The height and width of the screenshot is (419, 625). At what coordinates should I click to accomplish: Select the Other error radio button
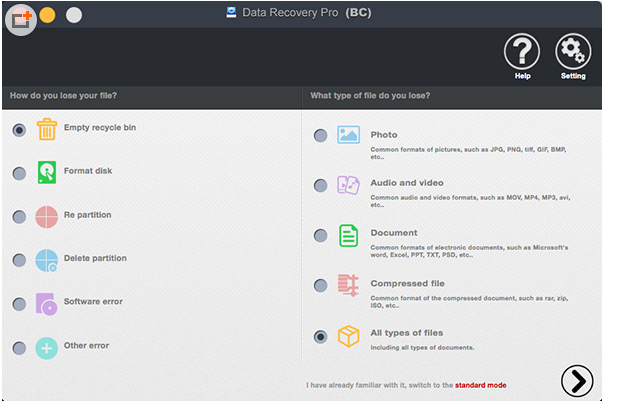click(19, 348)
